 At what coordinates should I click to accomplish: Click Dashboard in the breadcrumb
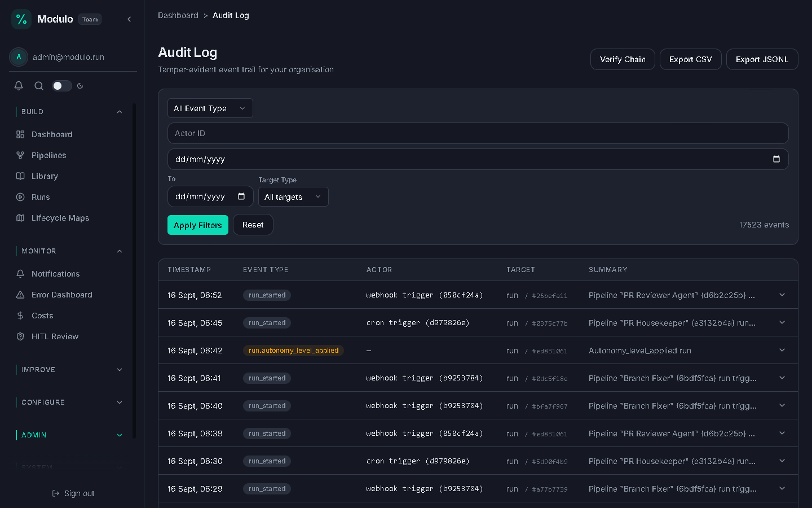pos(178,15)
